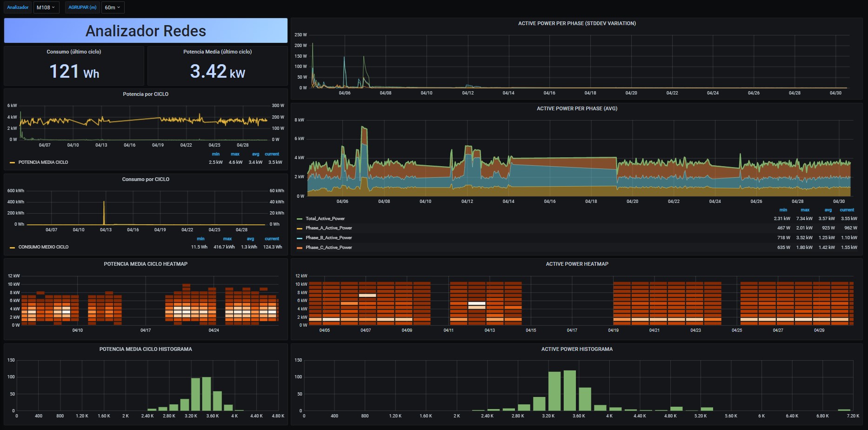Click the yellow POTENCIA MEDIA CICLO legend icon
The image size is (868, 430).
coord(13,162)
